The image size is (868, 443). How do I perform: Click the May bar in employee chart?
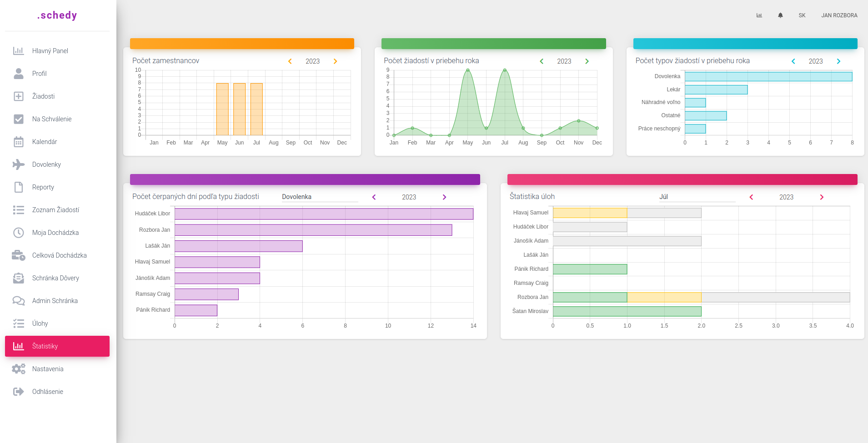222,109
